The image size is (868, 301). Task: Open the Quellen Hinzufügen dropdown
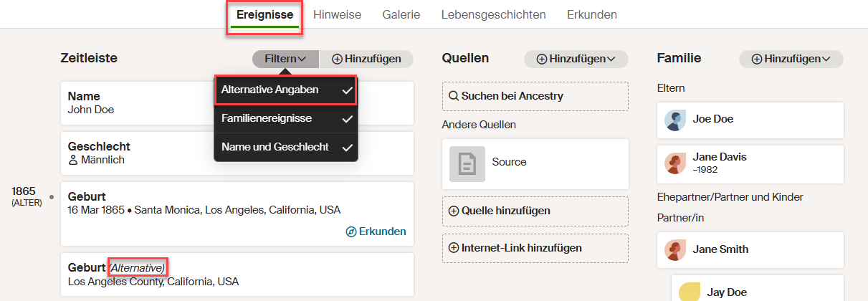[576, 59]
